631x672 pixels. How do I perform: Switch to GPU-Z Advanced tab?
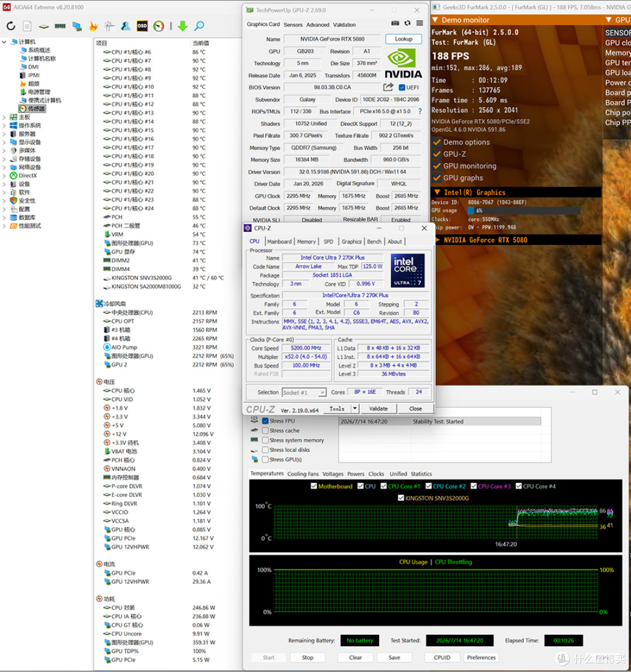click(x=318, y=25)
